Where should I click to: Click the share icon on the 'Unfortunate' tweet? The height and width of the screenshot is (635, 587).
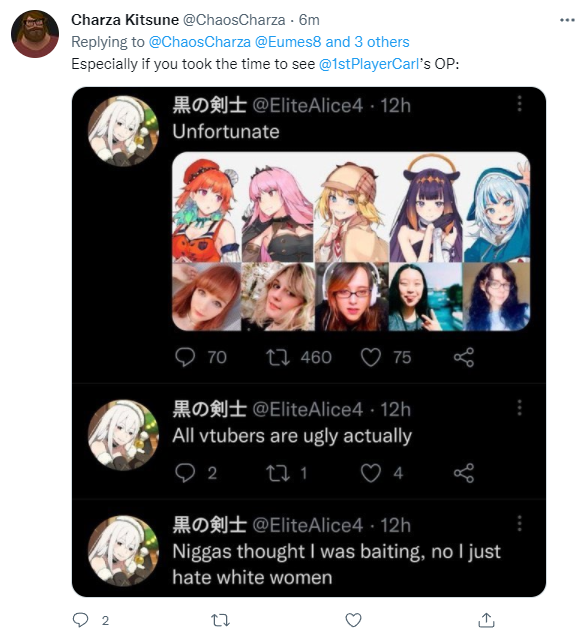(x=464, y=358)
